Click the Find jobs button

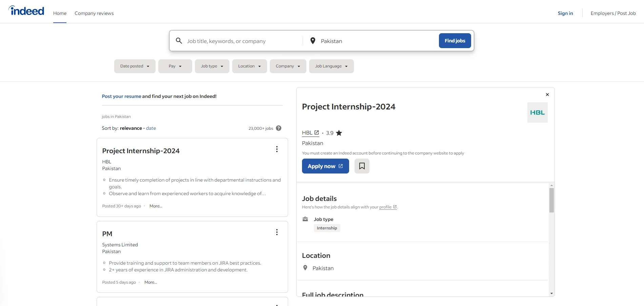click(455, 41)
